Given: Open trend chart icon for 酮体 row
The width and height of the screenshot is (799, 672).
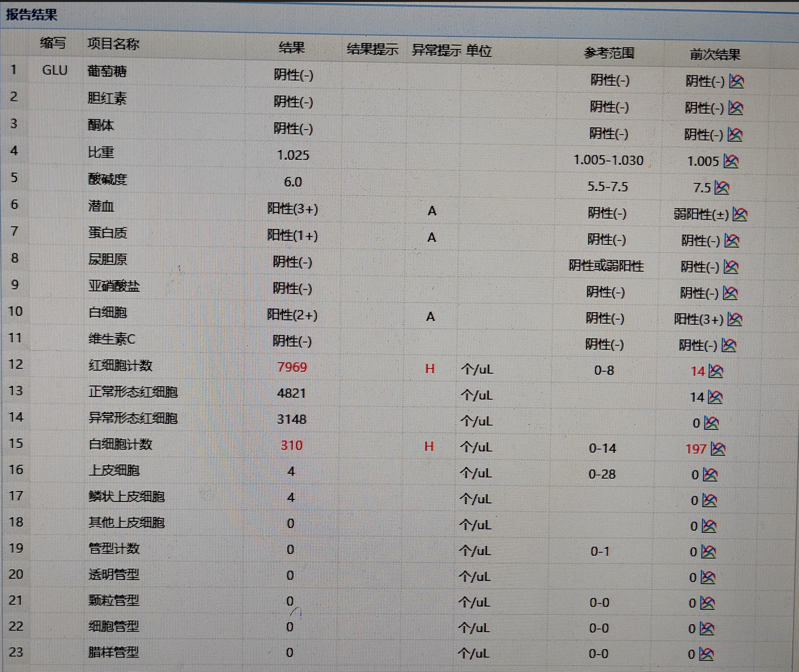Looking at the screenshot, I should (735, 134).
